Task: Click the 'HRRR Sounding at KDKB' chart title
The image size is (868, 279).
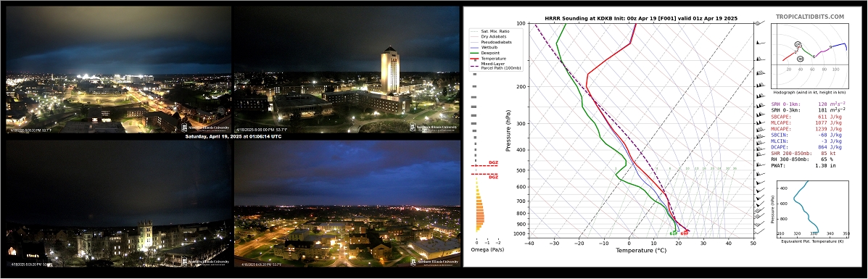Action: click(640, 18)
